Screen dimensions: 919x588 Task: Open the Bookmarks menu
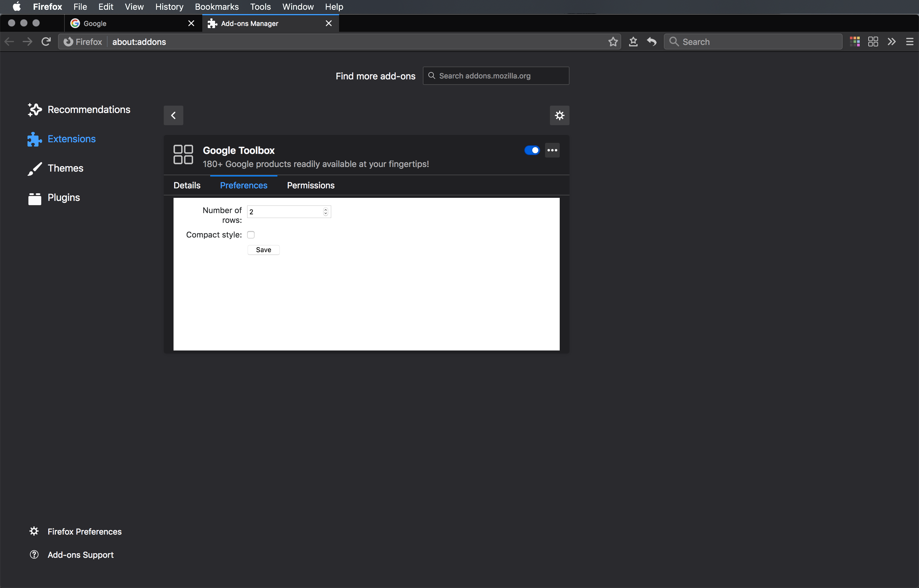click(x=216, y=7)
